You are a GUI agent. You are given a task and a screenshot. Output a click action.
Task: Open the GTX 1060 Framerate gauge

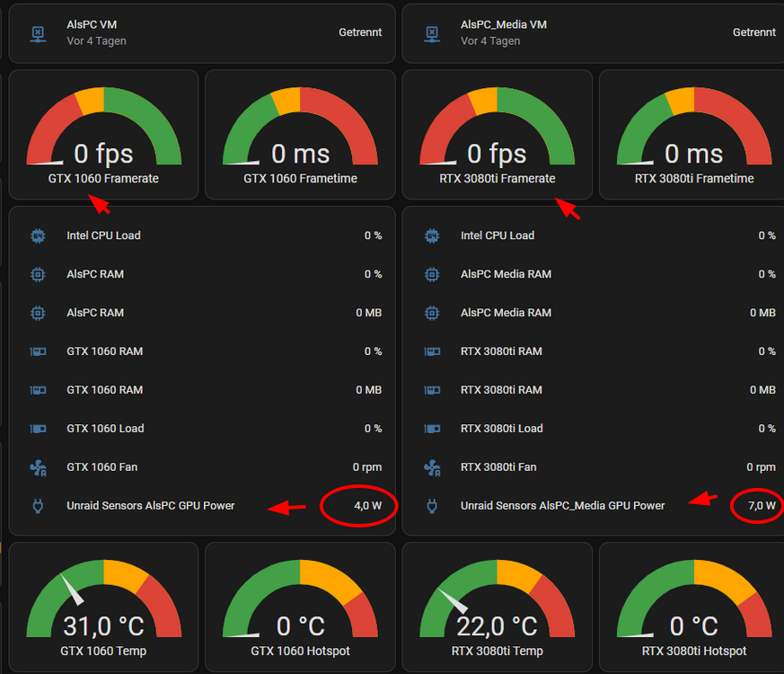pyautogui.click(x=103, y=135)
